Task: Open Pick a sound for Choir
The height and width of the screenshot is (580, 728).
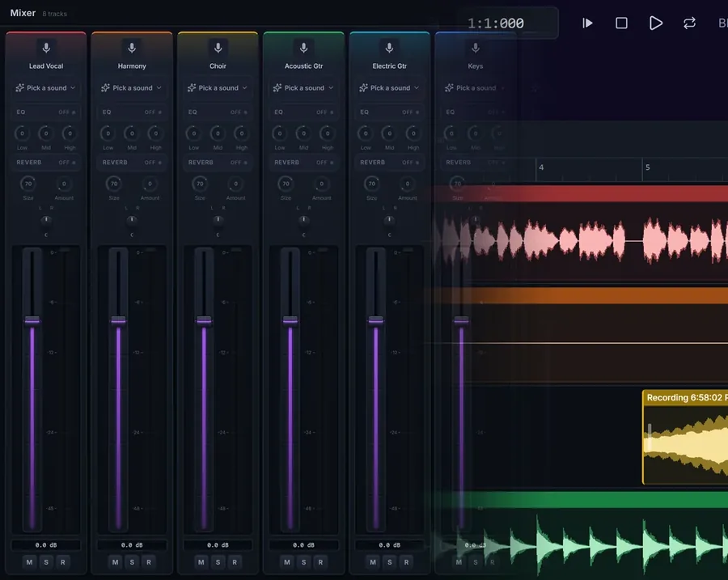Action: pyautogui.click(x=218, y=87)
